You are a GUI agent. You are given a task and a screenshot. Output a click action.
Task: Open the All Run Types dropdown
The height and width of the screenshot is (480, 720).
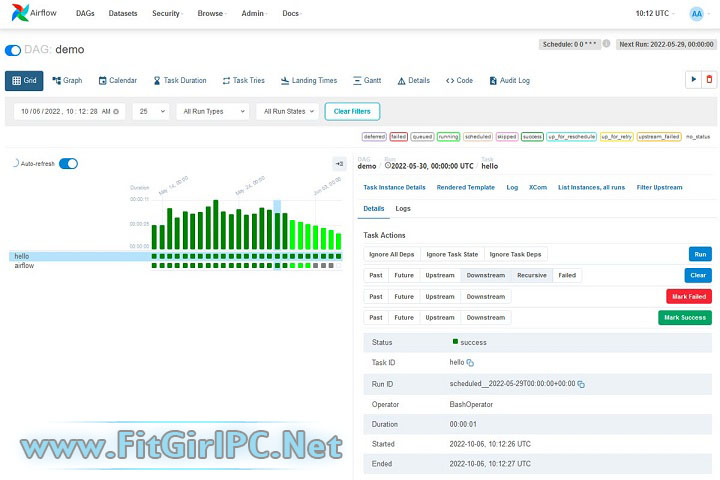click(x=211, y=111)
